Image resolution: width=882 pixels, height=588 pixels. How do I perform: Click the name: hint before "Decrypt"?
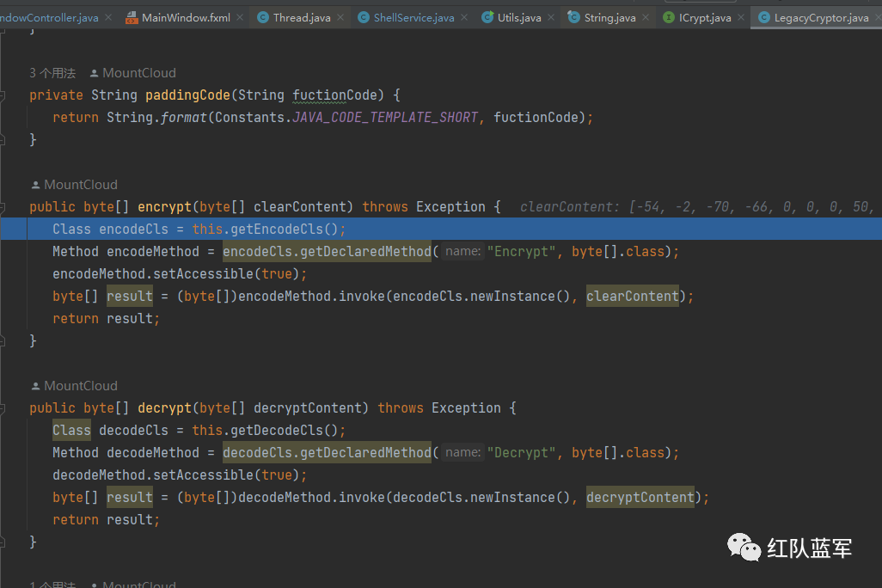coord(463,453)
